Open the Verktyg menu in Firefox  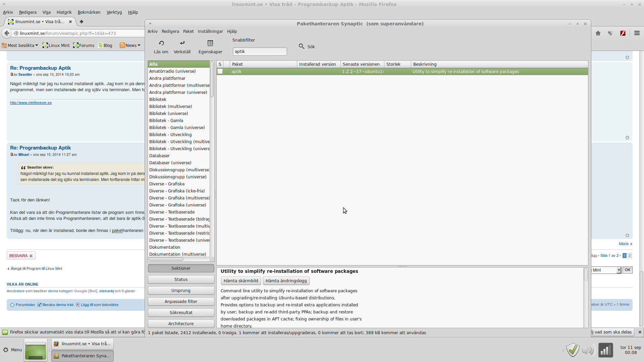tap(114, 12)
